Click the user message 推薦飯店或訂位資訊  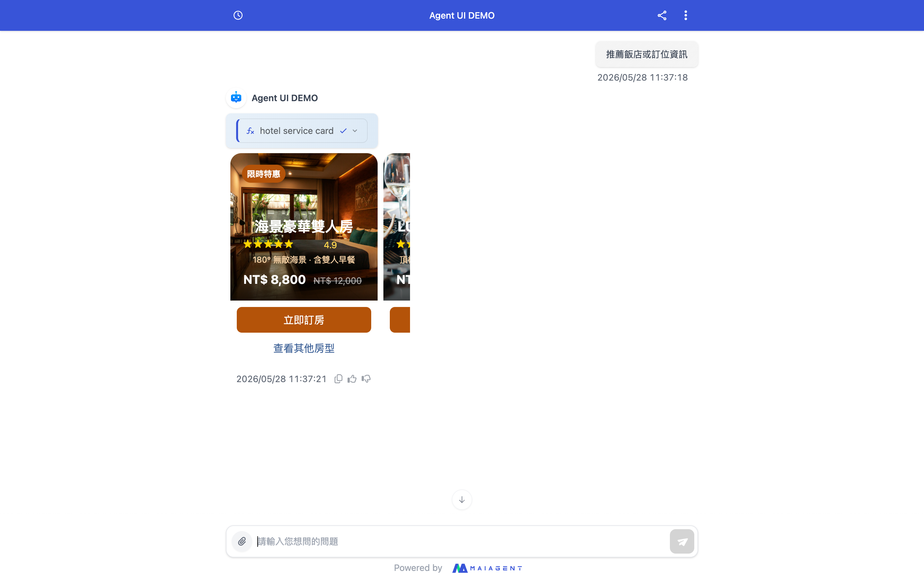pos(647,54)
